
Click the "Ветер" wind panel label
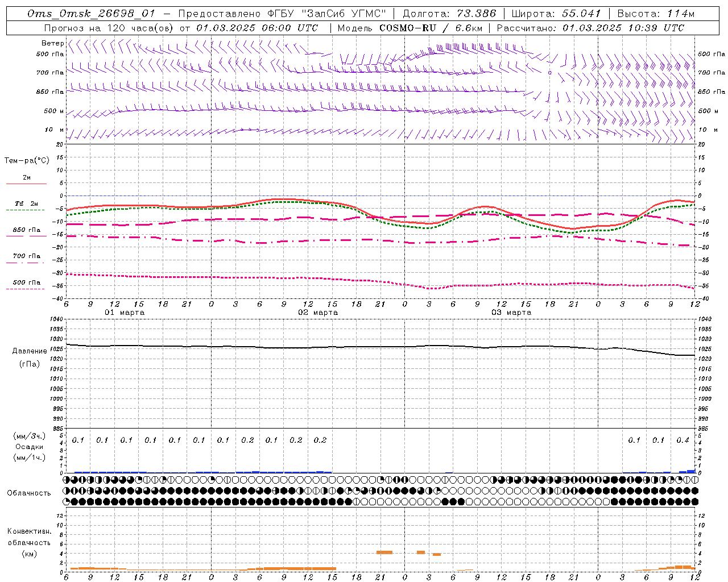tap(52, 43)
